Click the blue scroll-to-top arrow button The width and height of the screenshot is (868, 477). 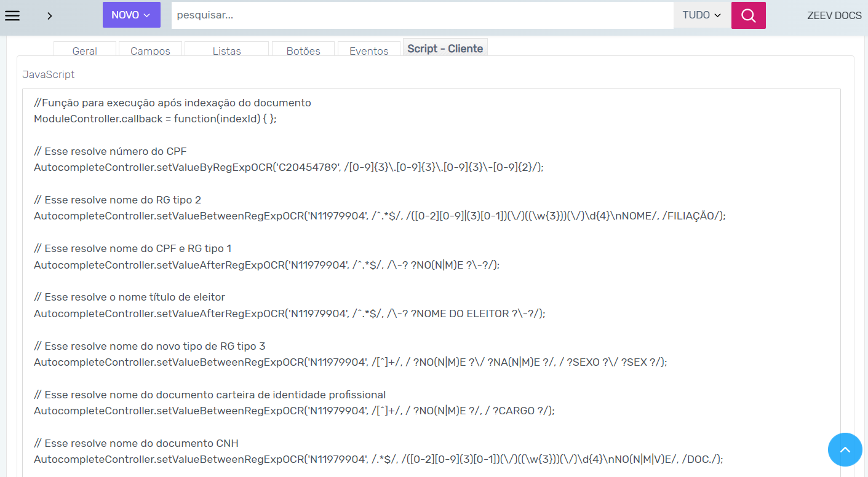pos(845,449)
